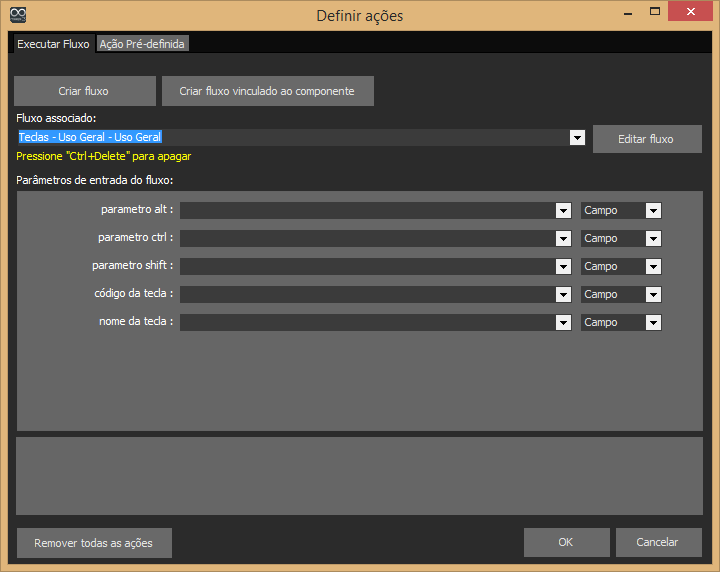
Task: Expand the código da tecla value dropdown
Action: click(563, 294)
